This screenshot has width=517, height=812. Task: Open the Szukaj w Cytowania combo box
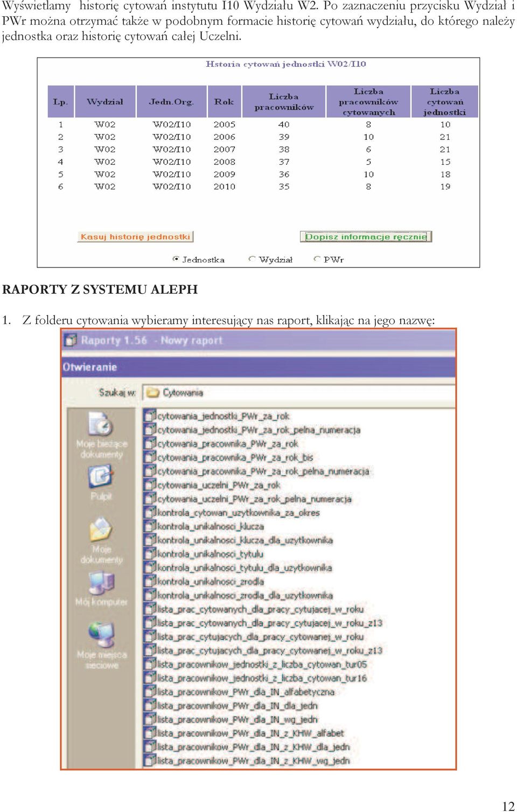[299, 392]
